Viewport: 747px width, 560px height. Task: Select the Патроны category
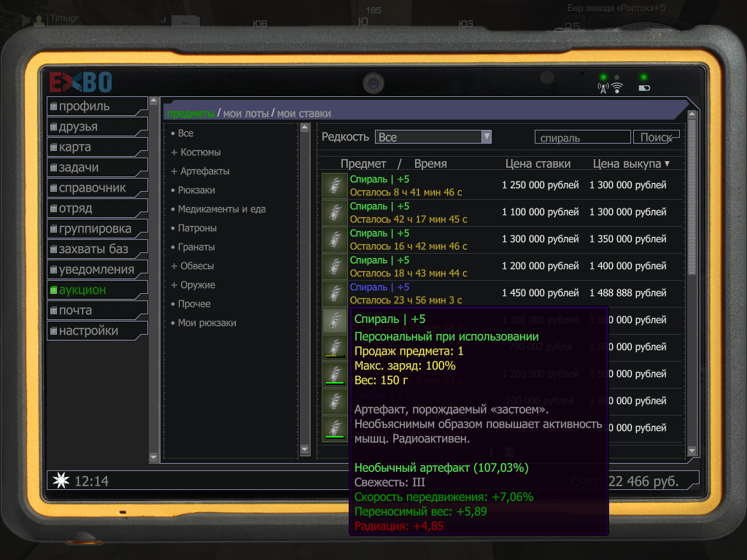(x=193, y=228)
